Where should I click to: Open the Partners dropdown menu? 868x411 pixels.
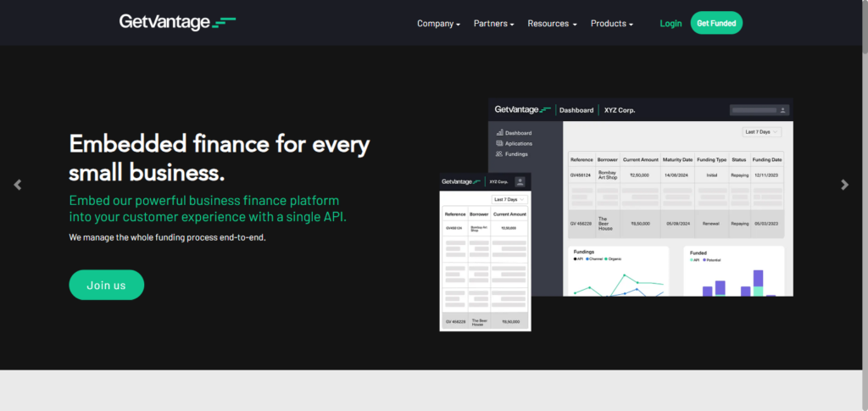(493, 24)
